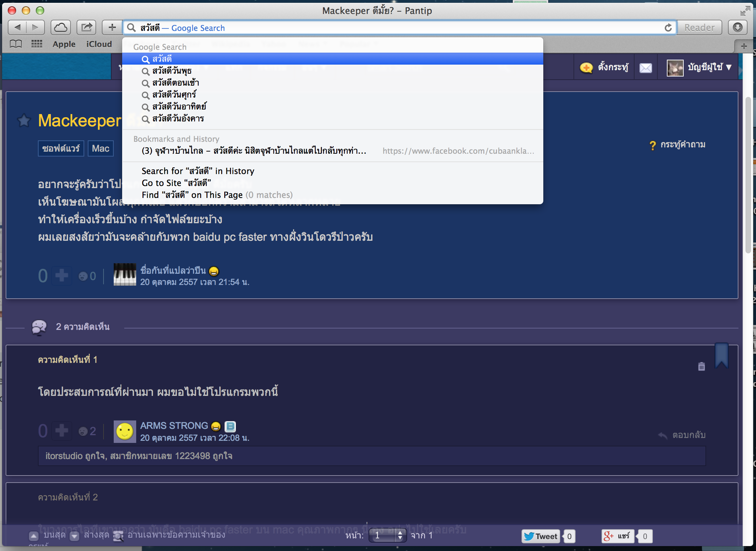Click the Tweet button
This screenshot has width=756, height=551.
541,536
